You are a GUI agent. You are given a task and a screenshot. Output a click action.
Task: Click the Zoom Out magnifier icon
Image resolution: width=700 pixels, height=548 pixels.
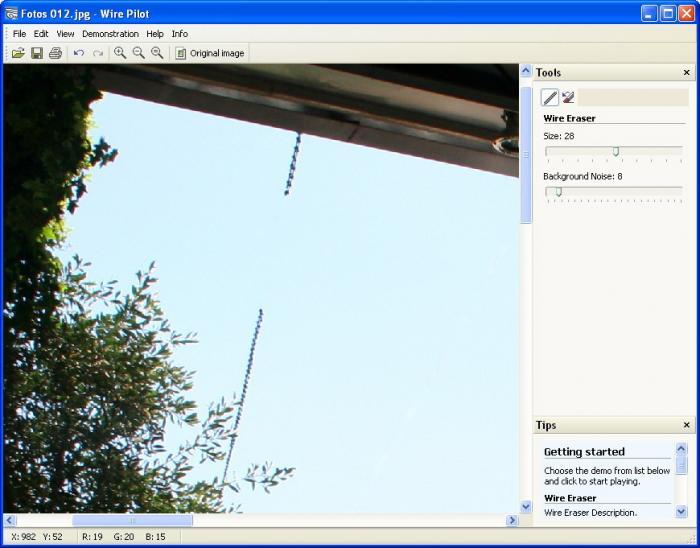point(139,53)
